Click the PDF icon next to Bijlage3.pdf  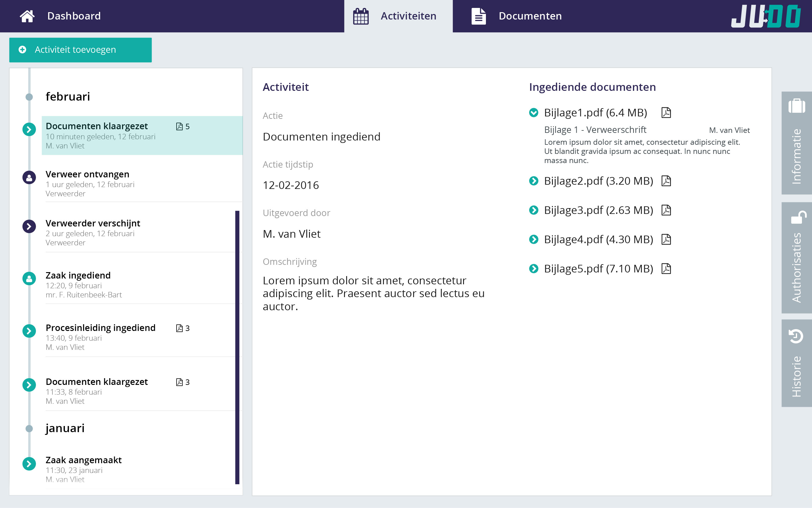[x=666, y=210]
